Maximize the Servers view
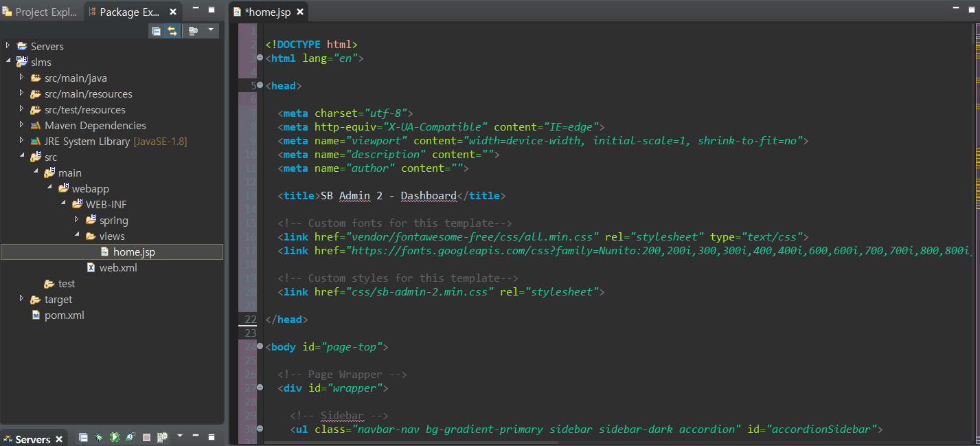Screen dimensions: 980x446 tap(213, 436)
